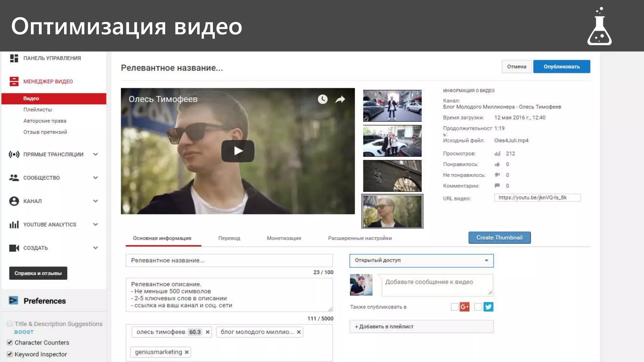Open 'МЕНЕДЖЕР ВИДЕО' link

tap(48, 81)
